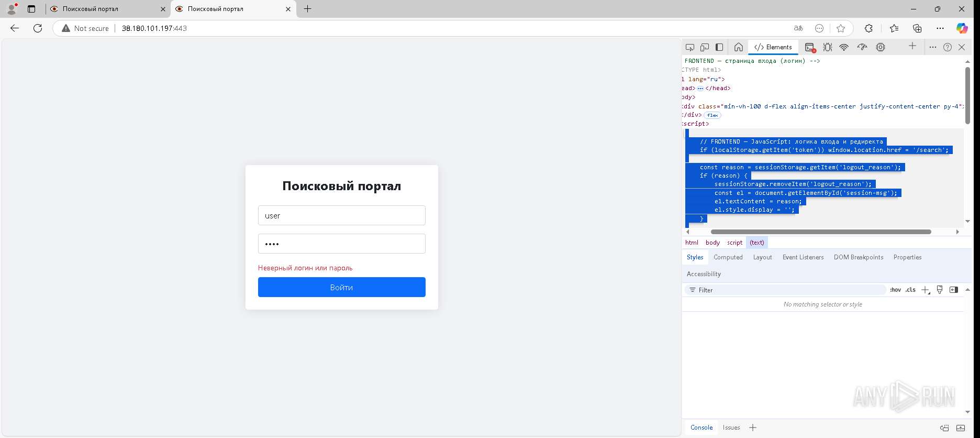Open the Network wifi icon tool
The width and height of the screenshot is (980, 438).
(844, 47)
